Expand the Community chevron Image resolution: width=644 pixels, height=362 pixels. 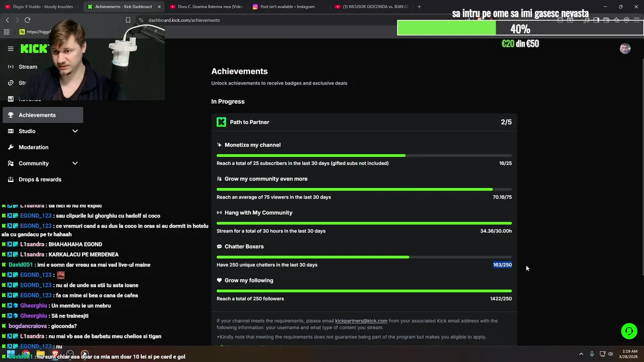coord(75,163)
